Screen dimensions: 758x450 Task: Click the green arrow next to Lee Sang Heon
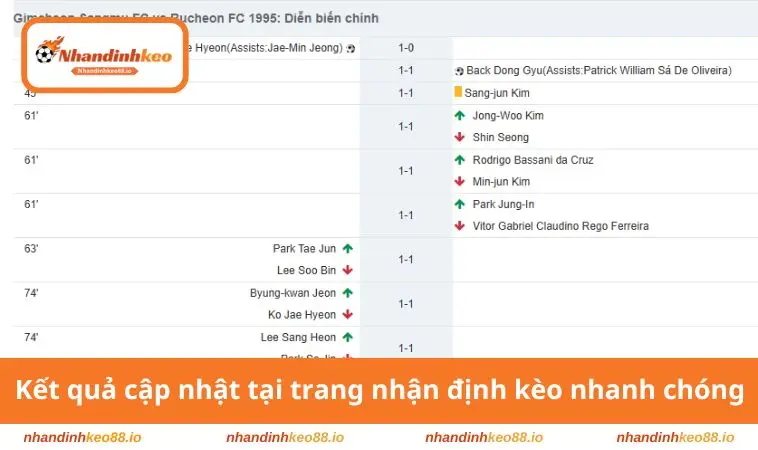point(348,338)
